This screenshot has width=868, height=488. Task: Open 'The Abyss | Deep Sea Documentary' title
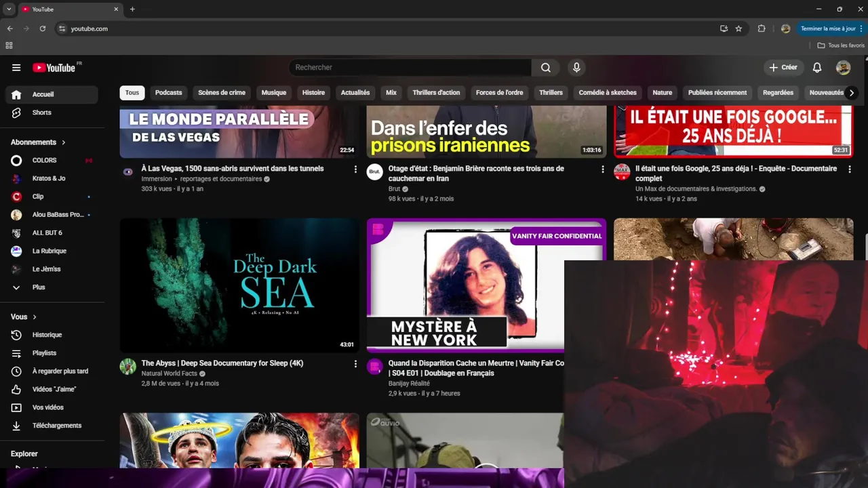click(x=222, y=363)
